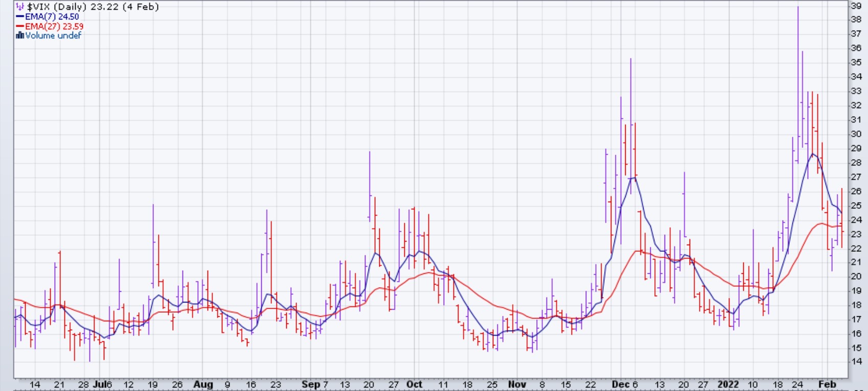Click the candlestick icon beside $VIX title

pos(20,7)
